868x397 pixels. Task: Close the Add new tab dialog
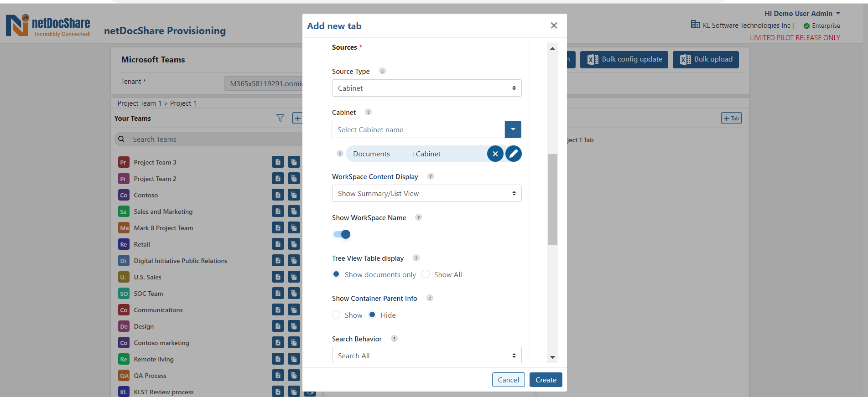coord(554,26)
